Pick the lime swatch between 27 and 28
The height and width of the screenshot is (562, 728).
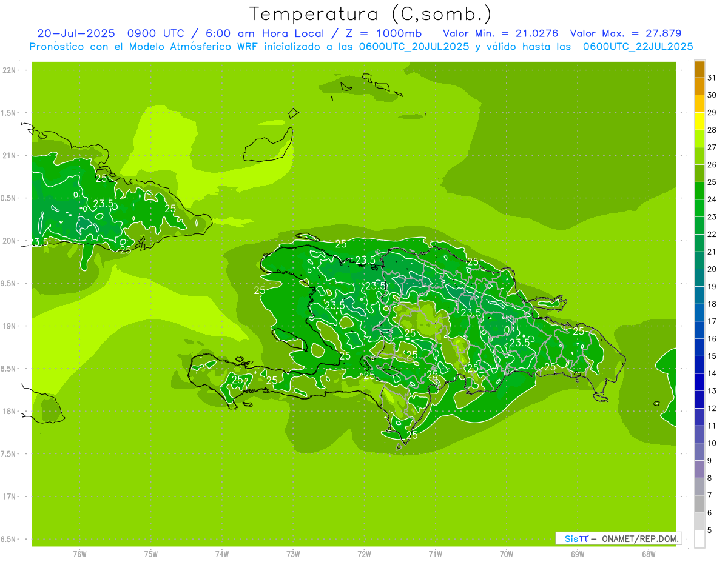699,139
